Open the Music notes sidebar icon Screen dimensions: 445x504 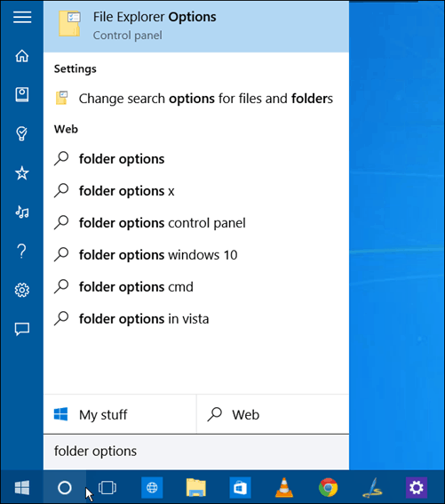tap(22, 212)
